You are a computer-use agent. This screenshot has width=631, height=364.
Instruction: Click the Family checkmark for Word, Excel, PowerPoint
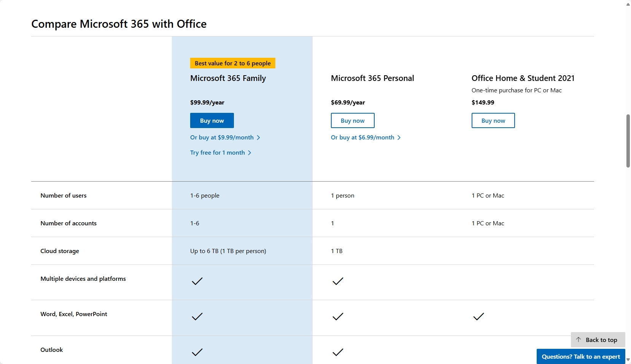197,317
